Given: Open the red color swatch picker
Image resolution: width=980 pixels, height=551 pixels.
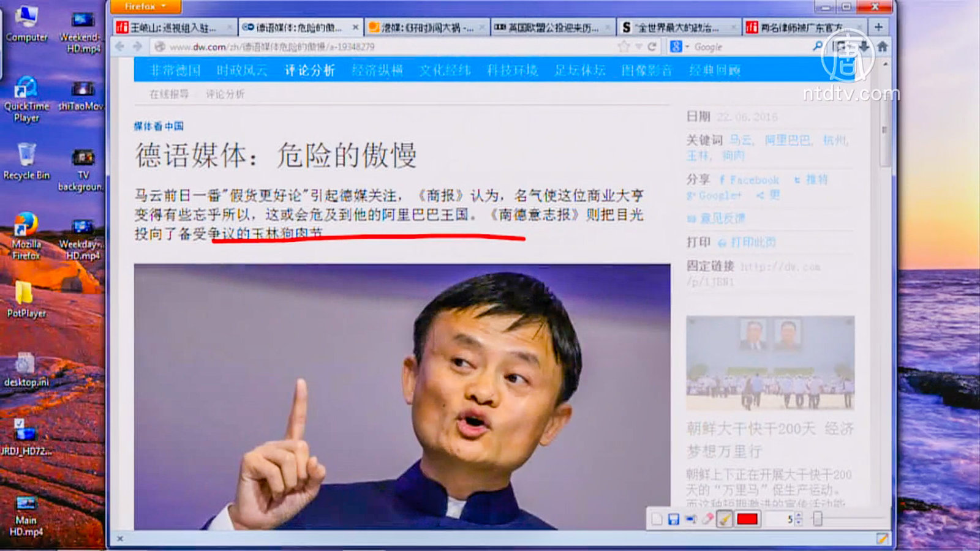Looking at the screenshot, I should (747, 519).
